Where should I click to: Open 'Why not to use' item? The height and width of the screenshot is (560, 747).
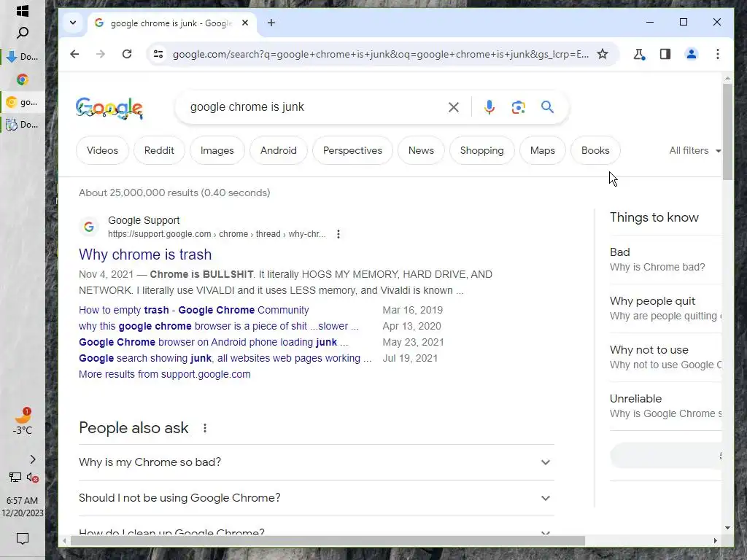665,357
